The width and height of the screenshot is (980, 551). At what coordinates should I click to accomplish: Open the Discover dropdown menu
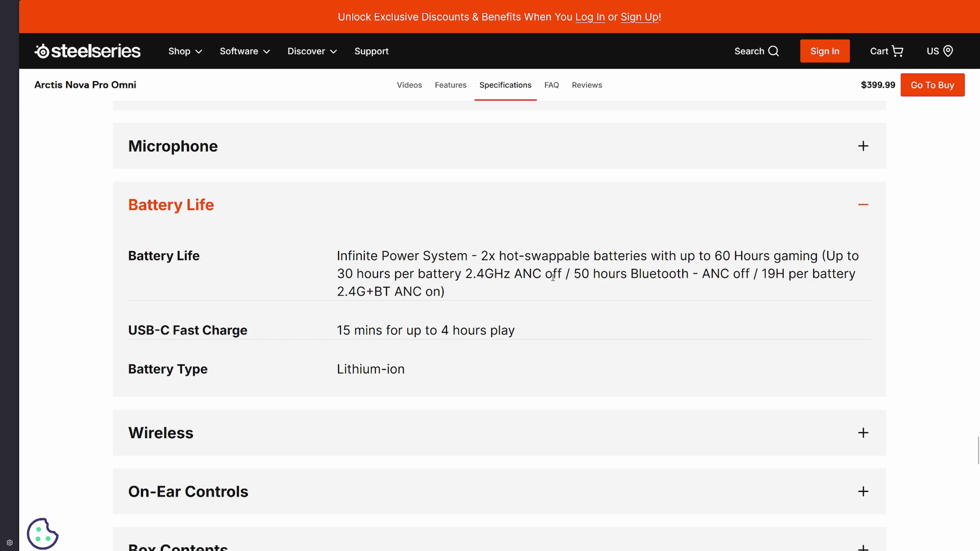(x=312, y=51)
